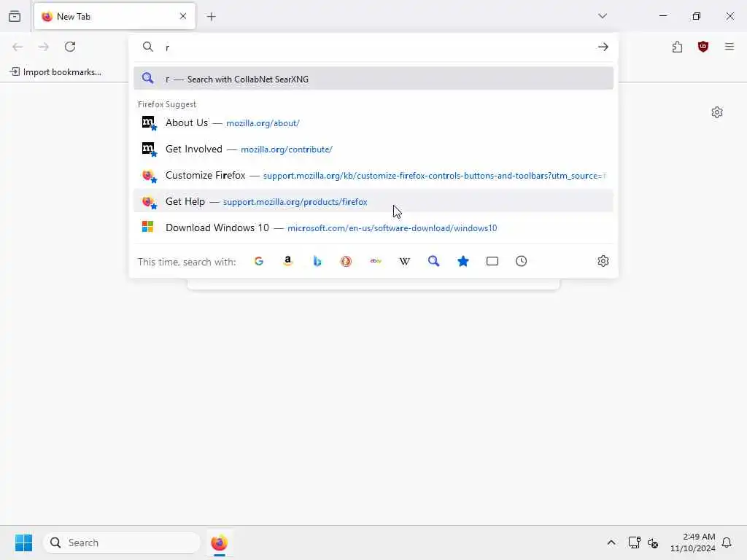The image size is (747, 560).
Task: Click the network display tray icon
Action: (634, 542)
